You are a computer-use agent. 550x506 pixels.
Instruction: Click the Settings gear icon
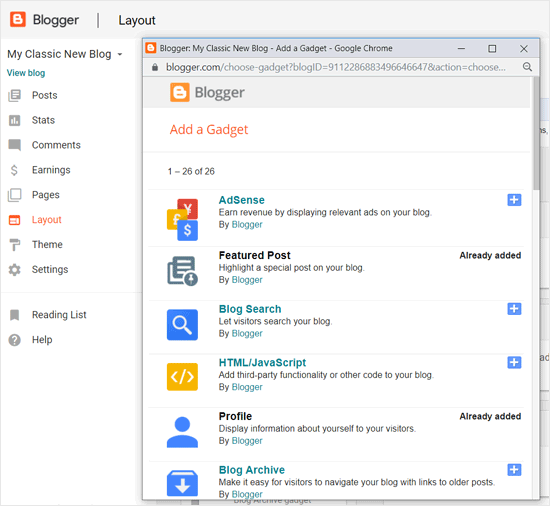14,270
